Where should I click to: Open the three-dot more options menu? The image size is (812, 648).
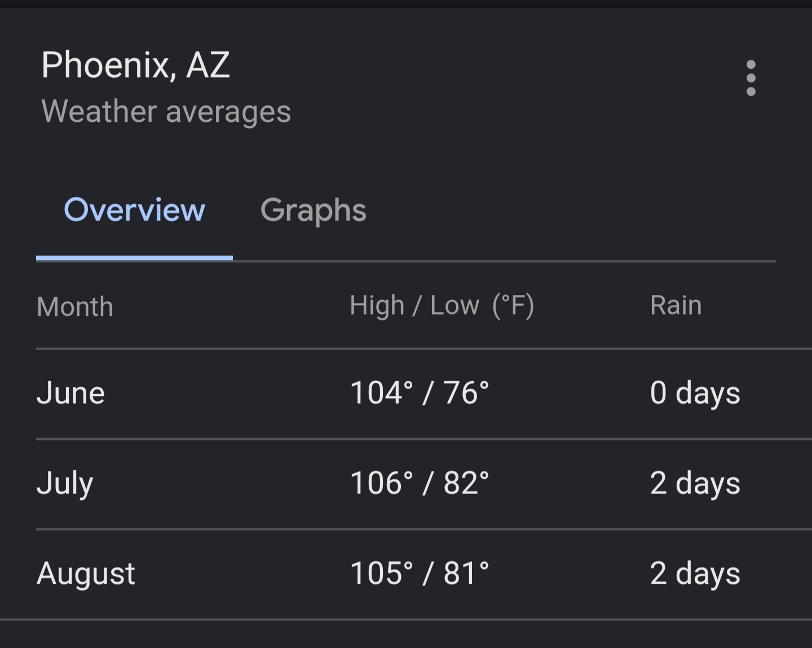click(x=751, y=78)
